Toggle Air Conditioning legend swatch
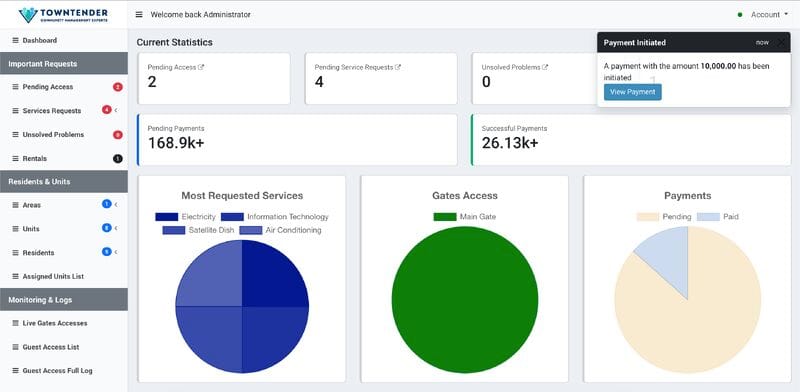Viewport: 800px width, 392px height. click(251, 230)
